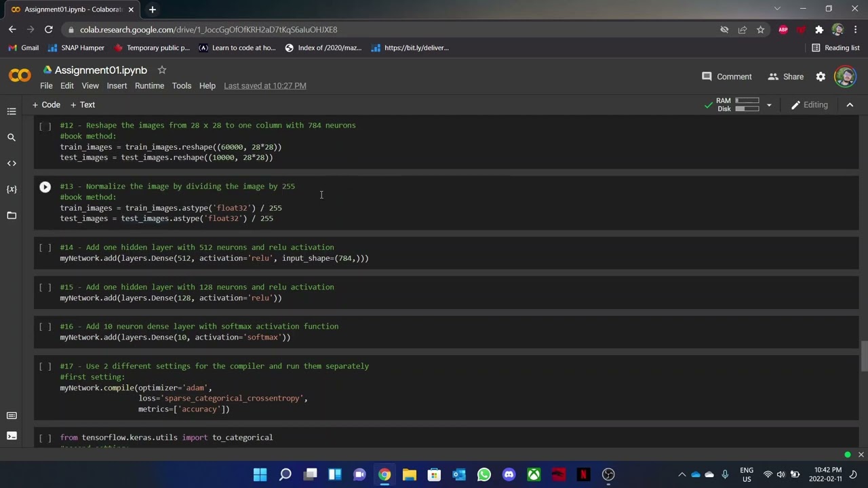Open taskbar search
The image size is (868, 488).
pos(285,474)
